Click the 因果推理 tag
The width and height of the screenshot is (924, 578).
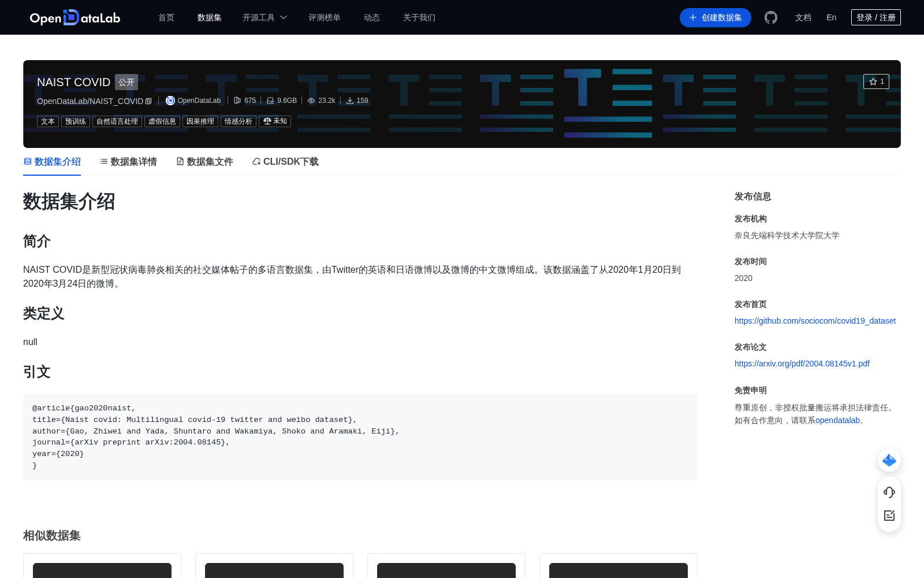point(200,121)
